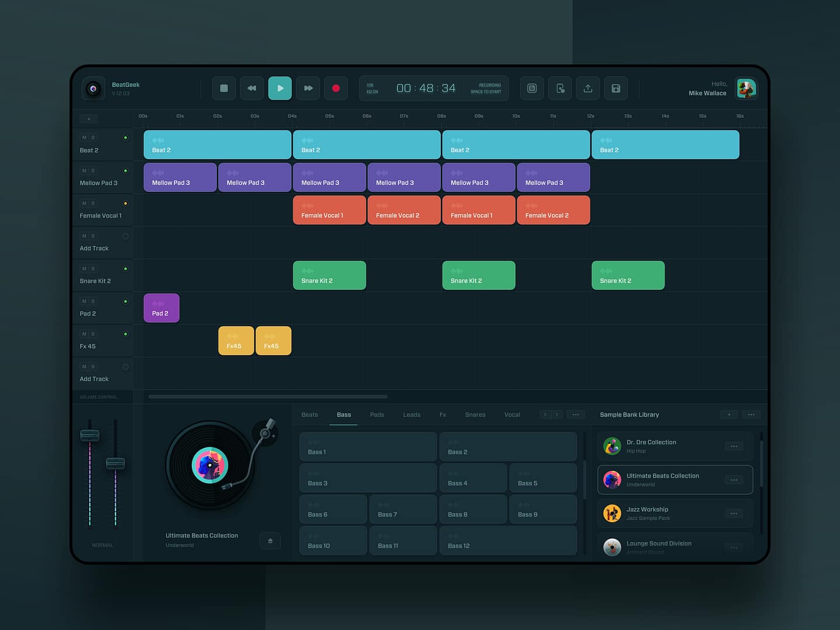Image resolution: width=840 pixels, height=630 pixels.
Task: Adjust the left volume control fader
Action: (x=90, y=435)
